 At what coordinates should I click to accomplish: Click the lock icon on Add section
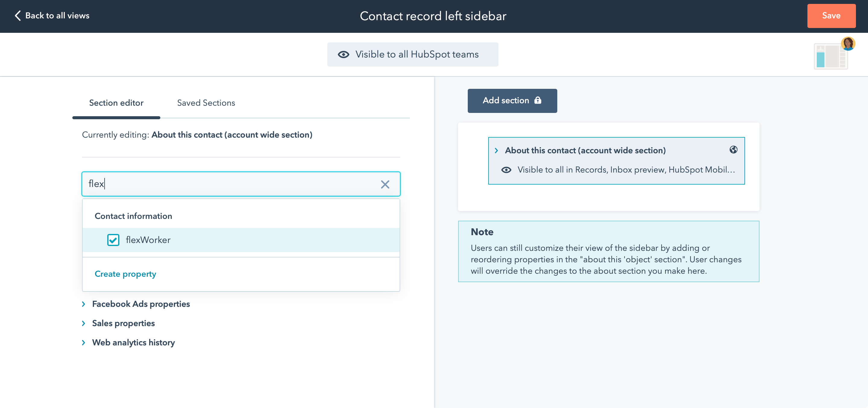coord(538,100)
